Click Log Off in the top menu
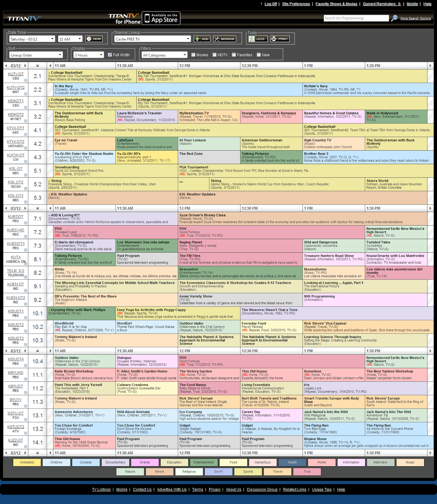Viewport: 437px width, 504px height. click(271, 4)
